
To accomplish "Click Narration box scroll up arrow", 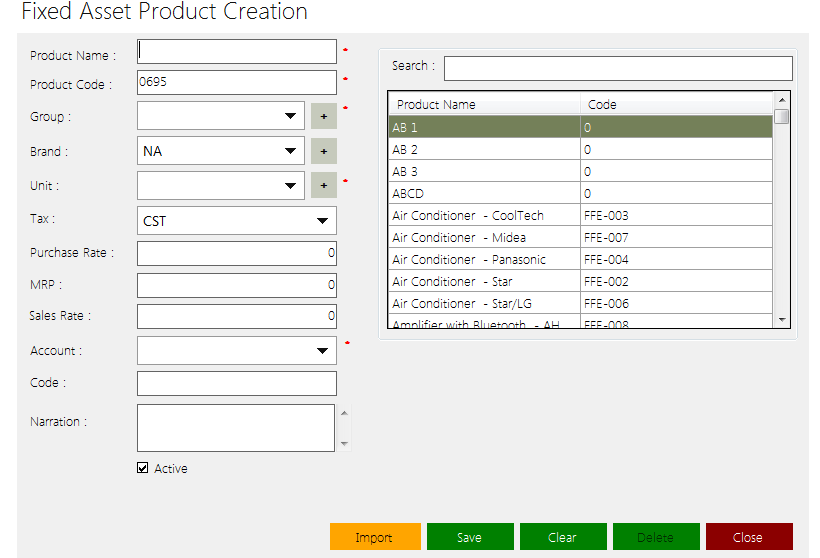I will (x=344, y=412).
